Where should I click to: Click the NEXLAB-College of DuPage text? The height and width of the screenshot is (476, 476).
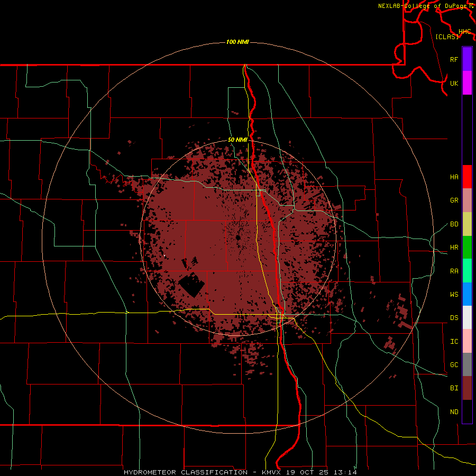tap(423, 6)
